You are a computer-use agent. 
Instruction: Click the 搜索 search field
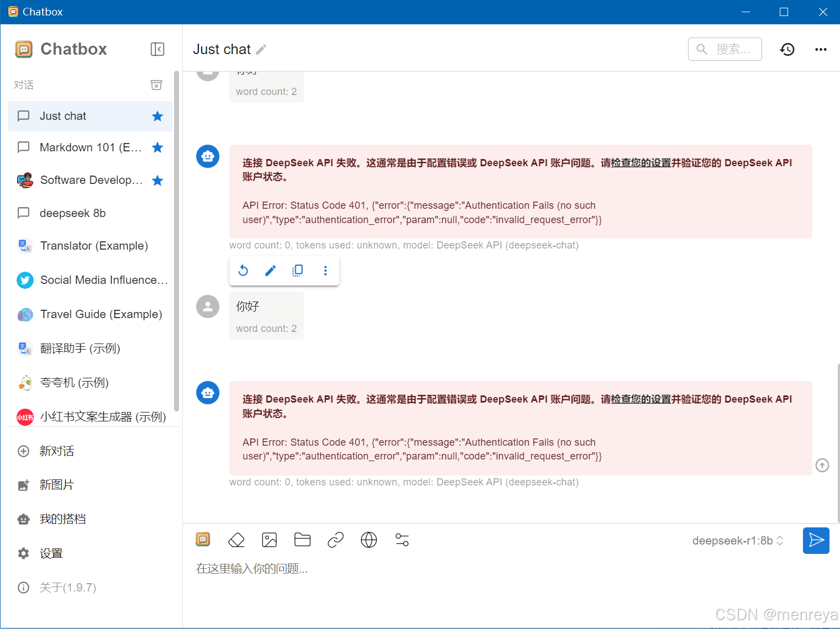725,49
